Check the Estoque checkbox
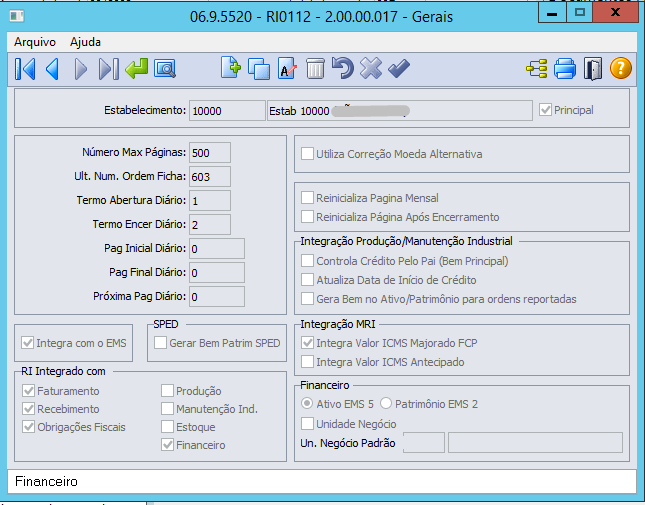 point(167,426)
